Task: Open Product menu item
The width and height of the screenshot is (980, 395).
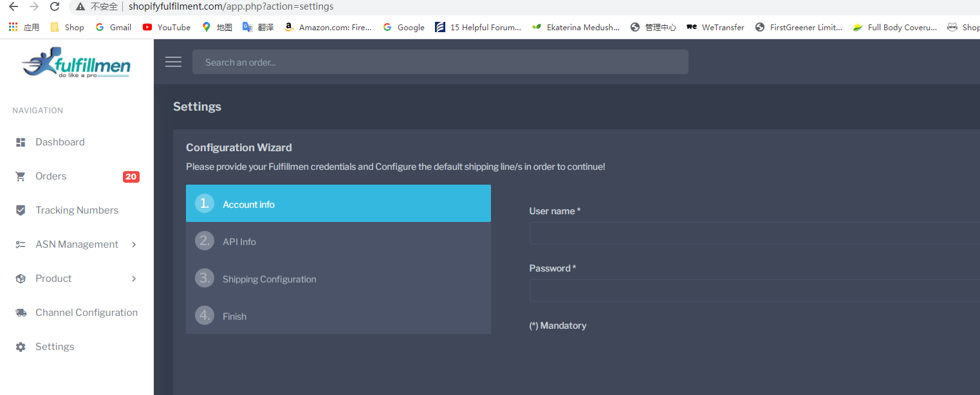Action: click(x=53, y=279)
